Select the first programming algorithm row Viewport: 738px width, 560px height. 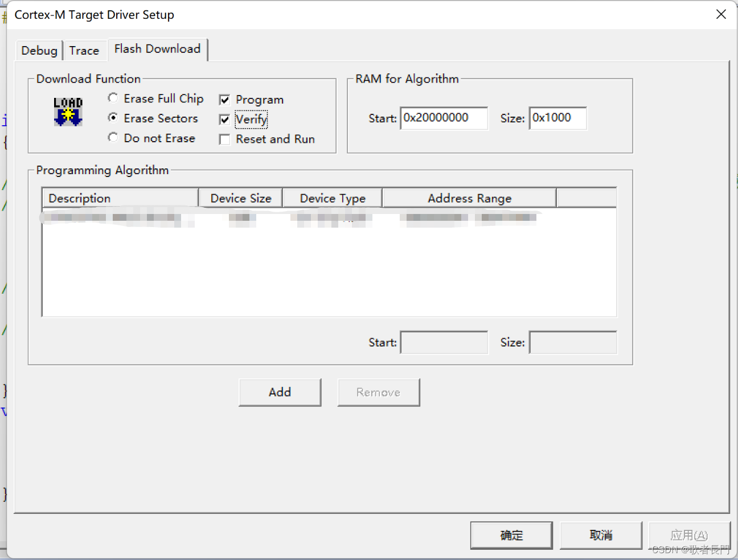(329, 217)
